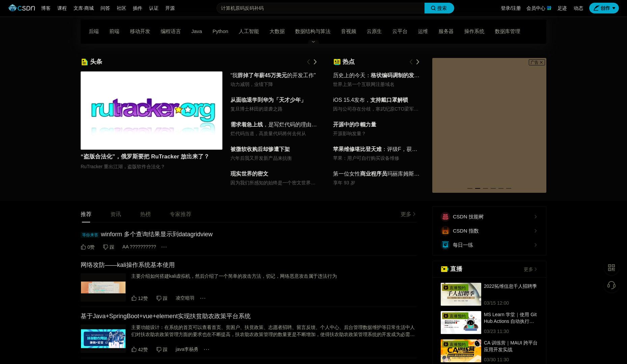Go to next 热点 page arrow
627x364 pixels.
pyautogui.click(x=418, y=62)
